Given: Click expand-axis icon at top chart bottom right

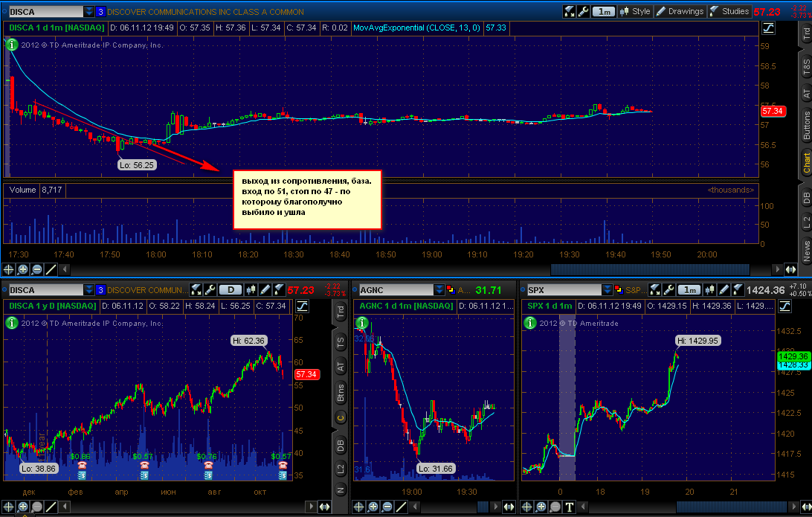Looking at the screenshot, I should click(790, 269).
